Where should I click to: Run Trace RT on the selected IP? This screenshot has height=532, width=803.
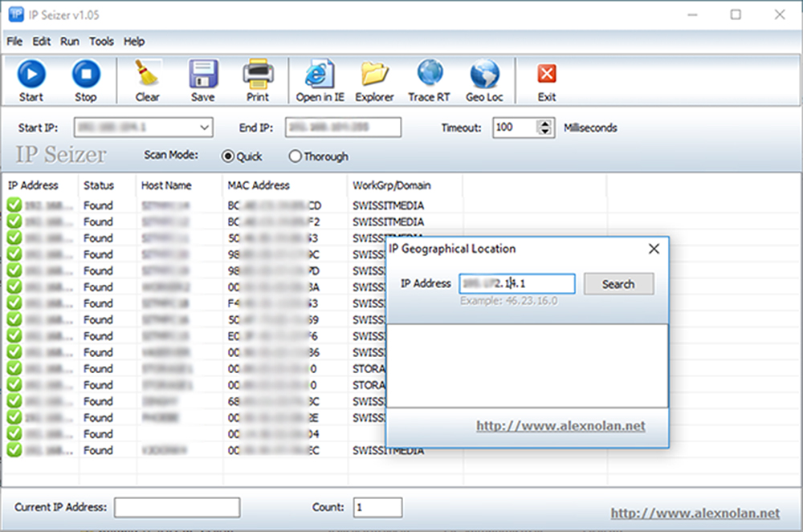pyautogui.click(x=429, y=81)
